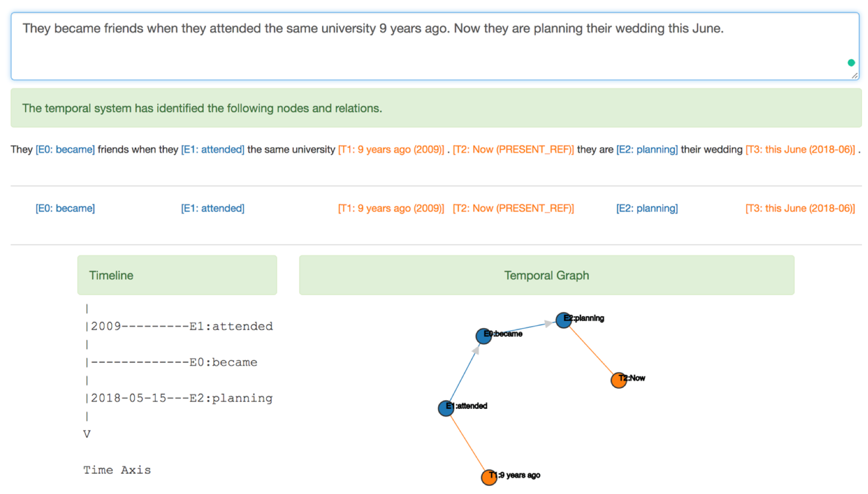
Task: Click the text area resize handle
Action: [854, 76]
